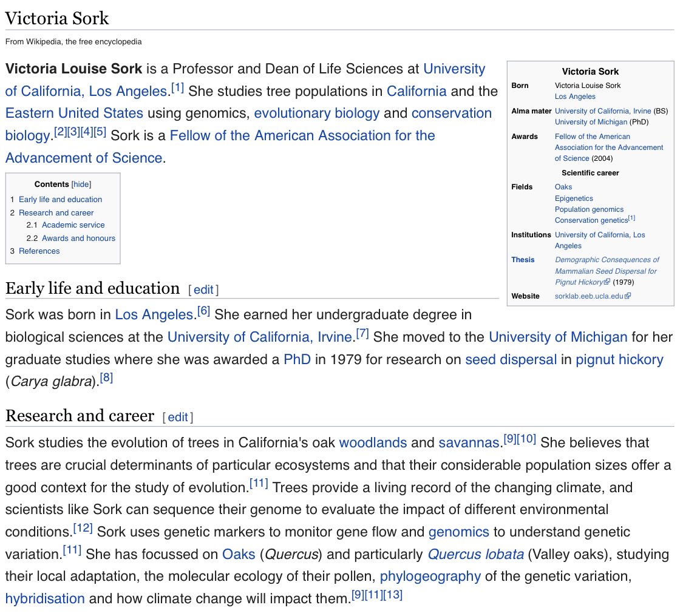This screenshot has width=683, height=616.
Task: Open University of Michigan link in body text
Action: point(558,337)
